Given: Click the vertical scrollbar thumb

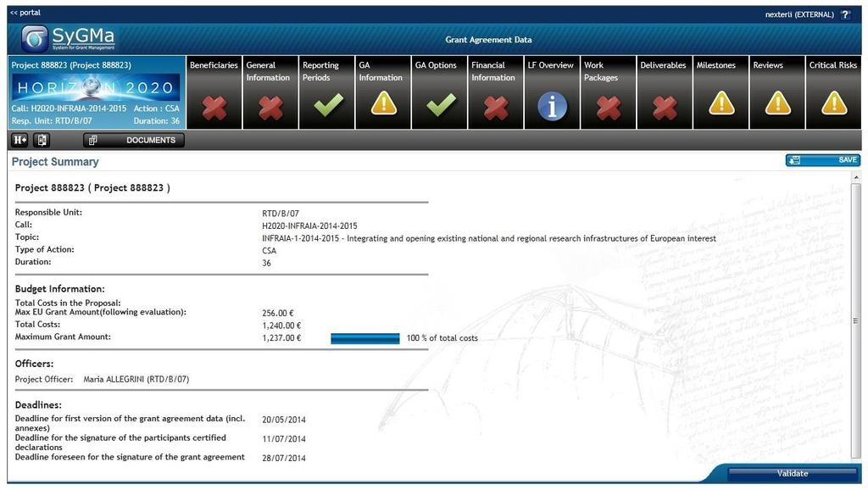Looking at the screenshot, I should [856, 320].
